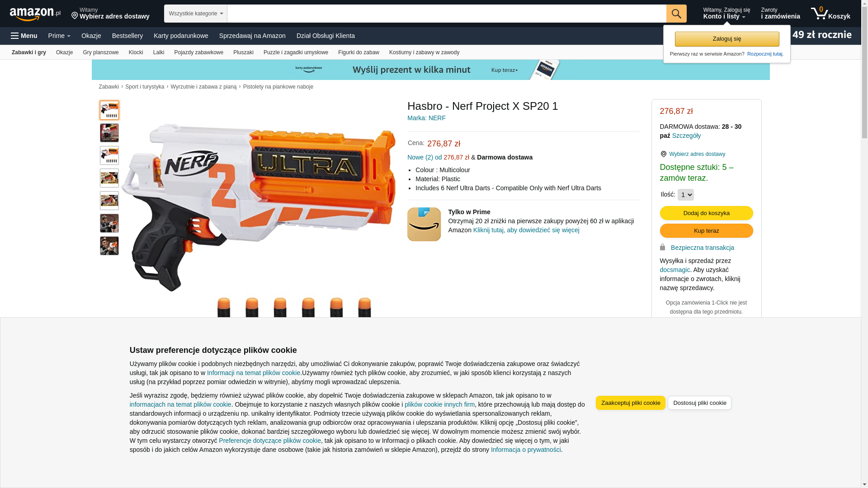Click inside the Amazon search field
Screen dimensions: 868x488
point(447,14)
